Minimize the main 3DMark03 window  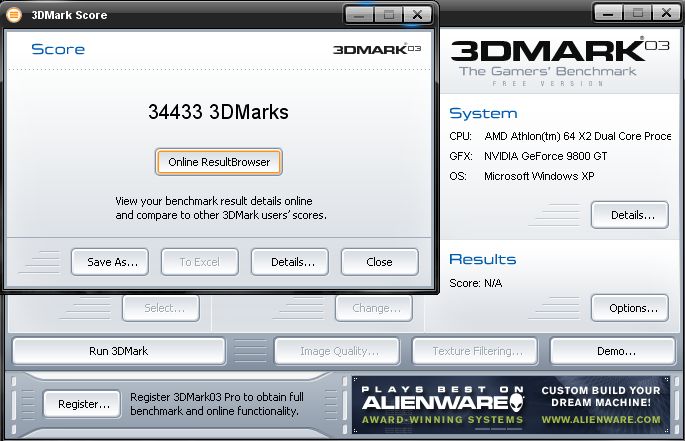609,12
